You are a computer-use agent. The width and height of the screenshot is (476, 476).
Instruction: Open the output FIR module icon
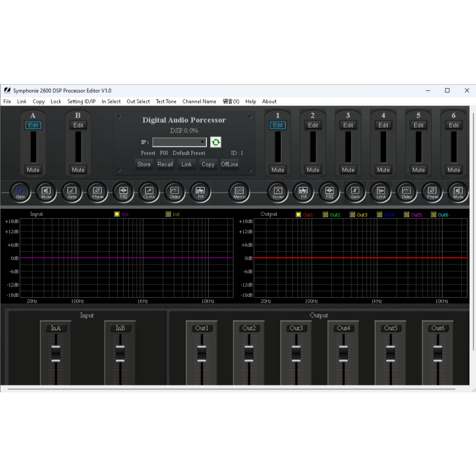click(x=304, y=192)
